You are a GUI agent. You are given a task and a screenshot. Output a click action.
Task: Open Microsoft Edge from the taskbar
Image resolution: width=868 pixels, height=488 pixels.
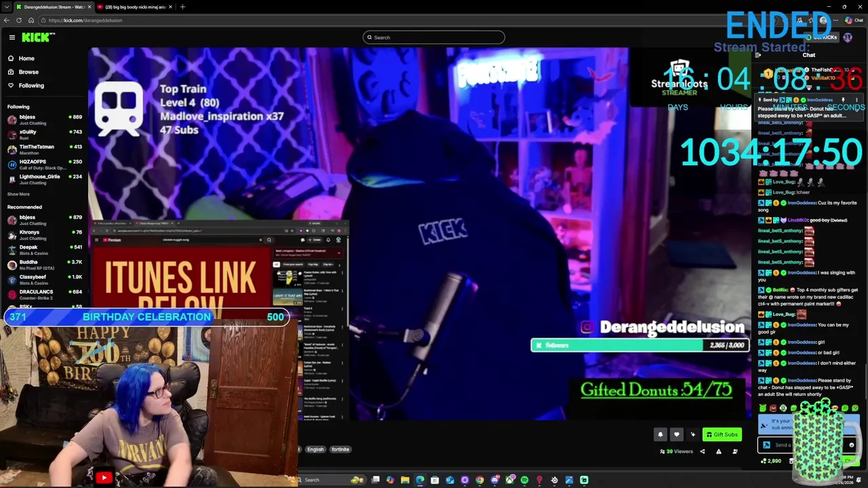coord(420,480)
